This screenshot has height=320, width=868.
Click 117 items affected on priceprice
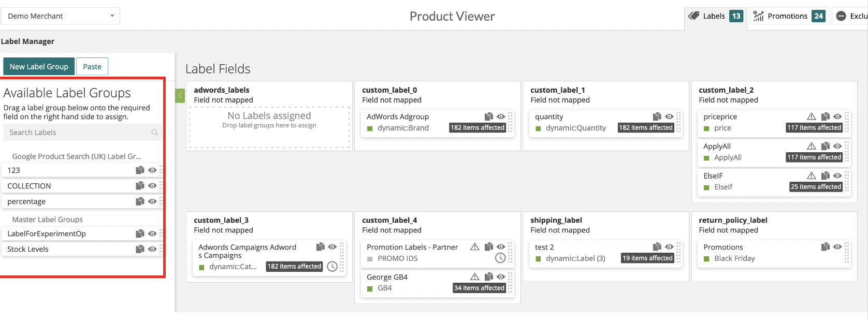tap(814, 127)
